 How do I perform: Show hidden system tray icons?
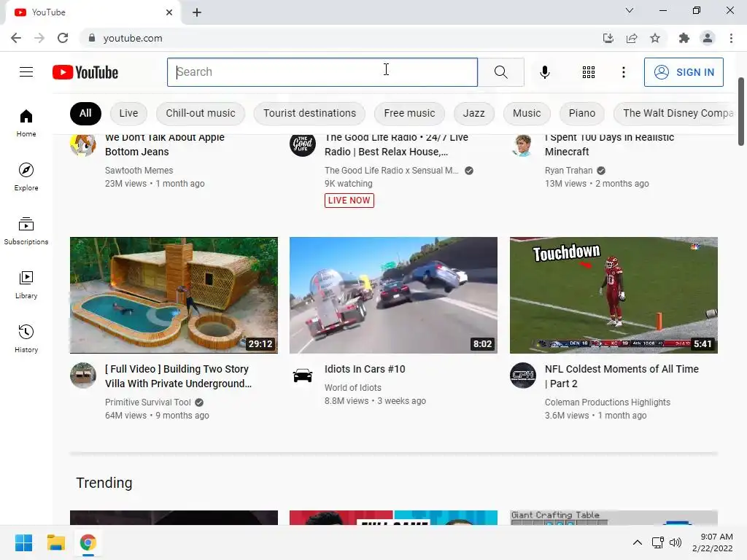(x=638, y=542)
